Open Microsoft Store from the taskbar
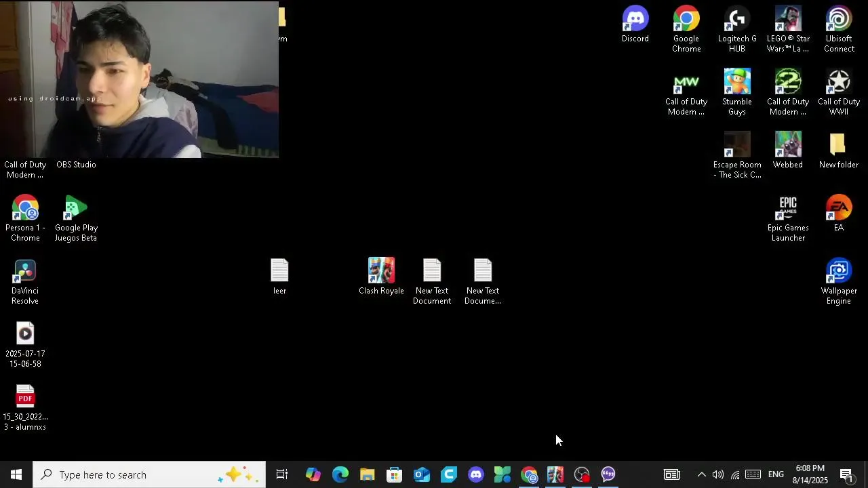The height and width of the screenshot is (488, 868). coord(394,474)
